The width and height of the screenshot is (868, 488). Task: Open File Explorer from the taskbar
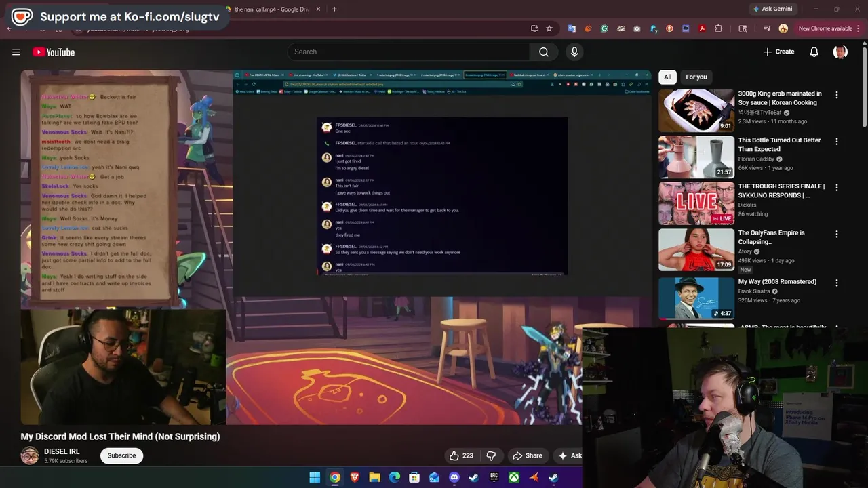pos(374,477)
